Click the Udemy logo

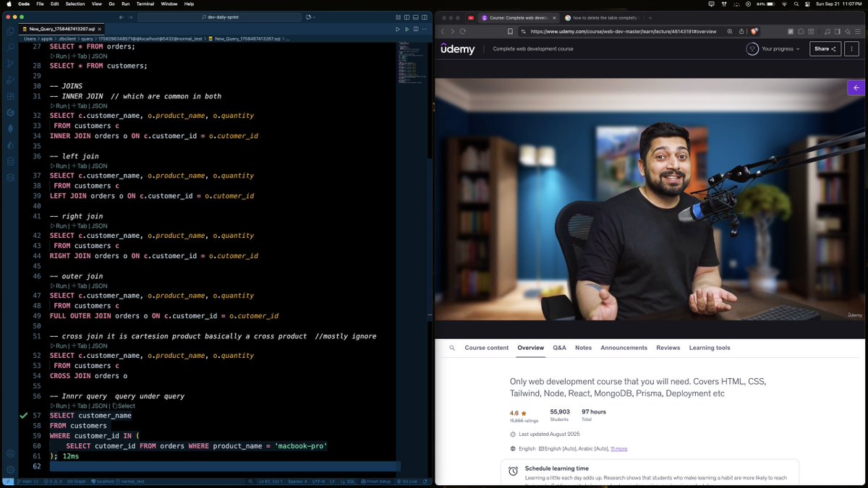[x=458, y=49]
